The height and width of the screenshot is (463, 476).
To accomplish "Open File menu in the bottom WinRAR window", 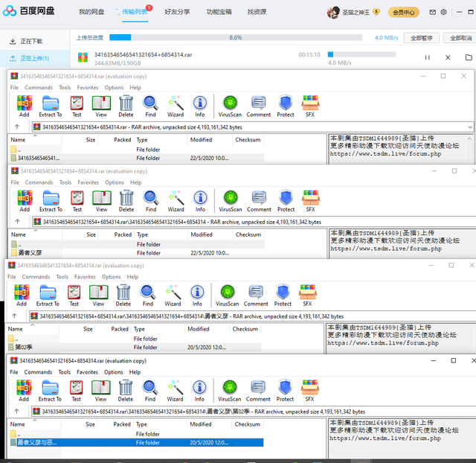I will click(x=14, y=372).
